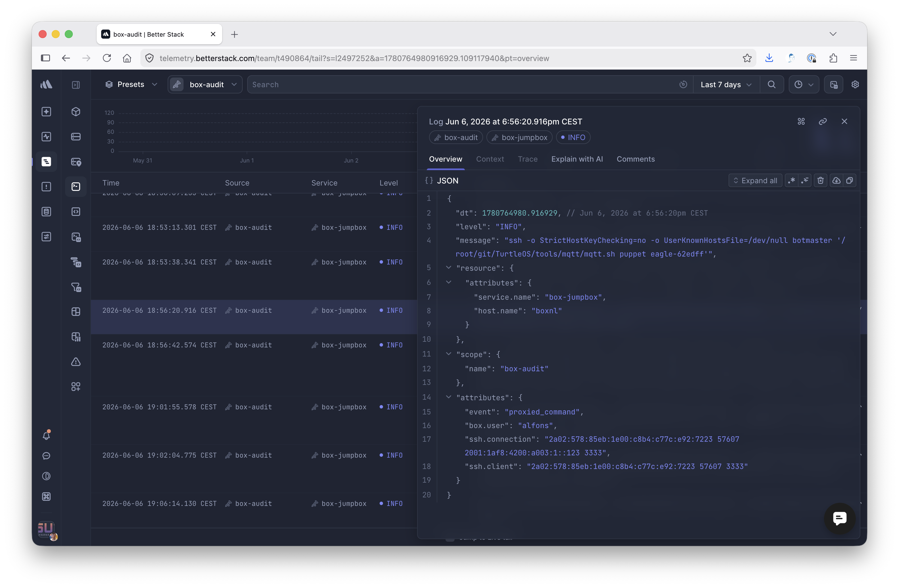Collapse the "scope" JSON node
899x588 pixels.
tap(448, 354)
